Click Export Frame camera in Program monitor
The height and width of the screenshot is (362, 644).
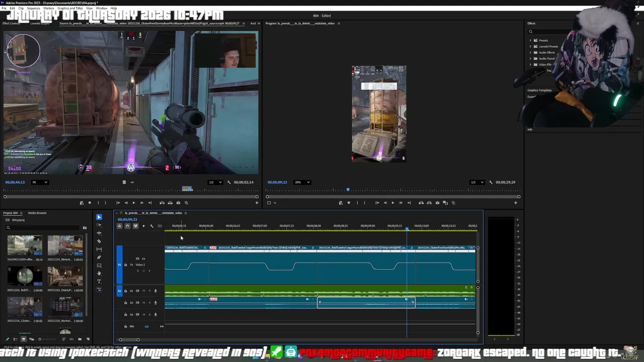[437, 203]
